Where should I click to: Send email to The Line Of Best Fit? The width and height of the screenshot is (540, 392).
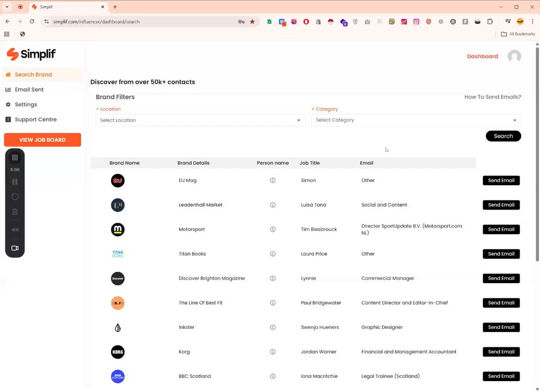tap(501, 303)
